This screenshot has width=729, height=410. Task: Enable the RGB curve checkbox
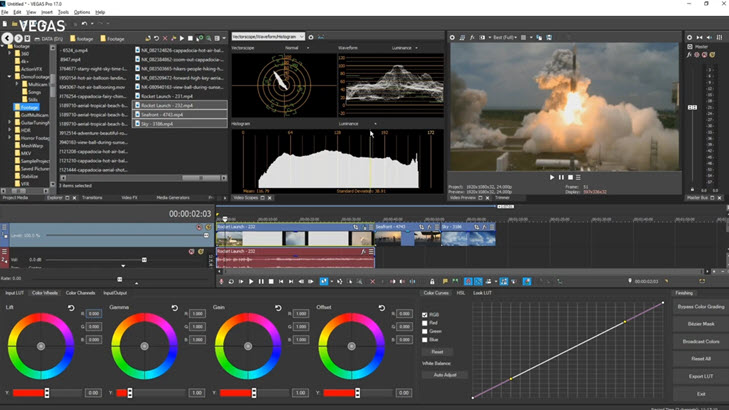[x=425, y=315]
